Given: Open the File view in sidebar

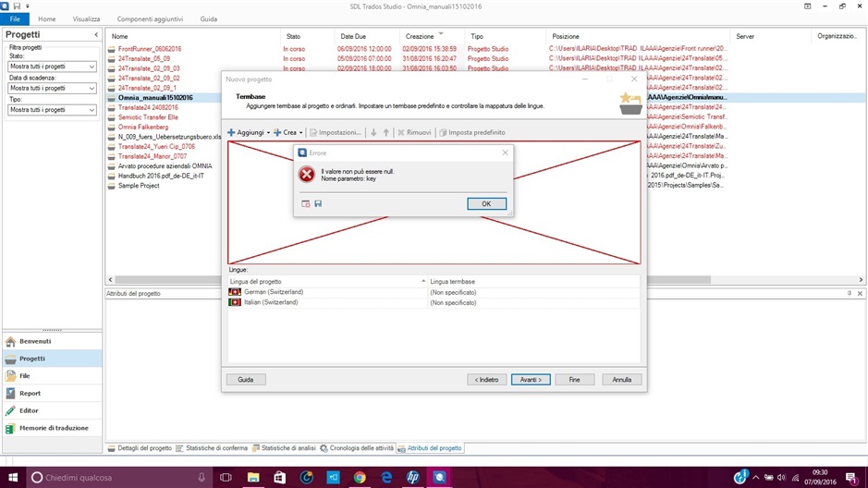Looking at the screenshot, I should 52,375.
